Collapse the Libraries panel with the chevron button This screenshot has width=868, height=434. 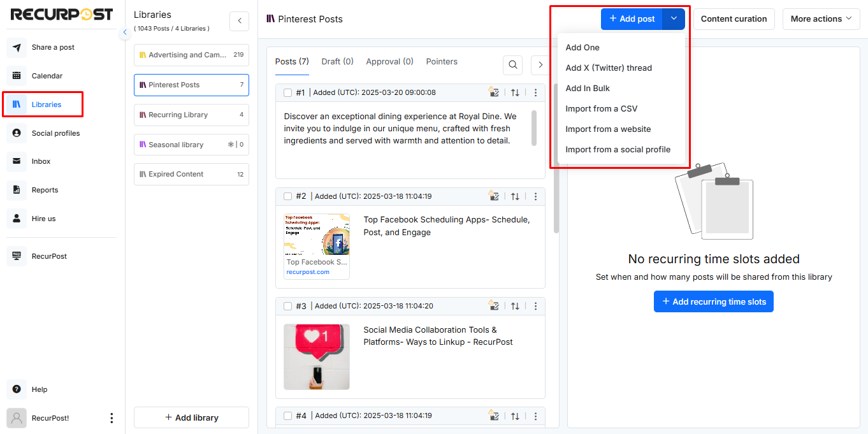click(239, 21)
